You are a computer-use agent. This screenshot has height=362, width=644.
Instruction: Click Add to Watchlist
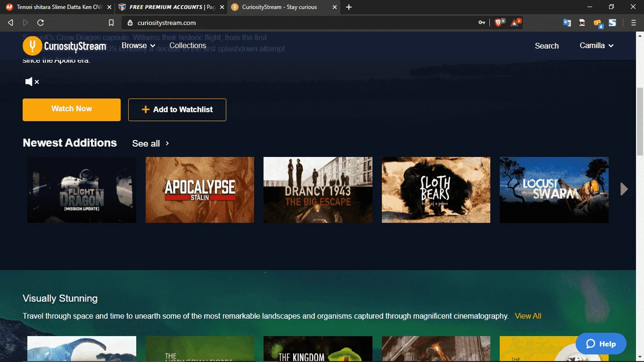tap(177, 109)
